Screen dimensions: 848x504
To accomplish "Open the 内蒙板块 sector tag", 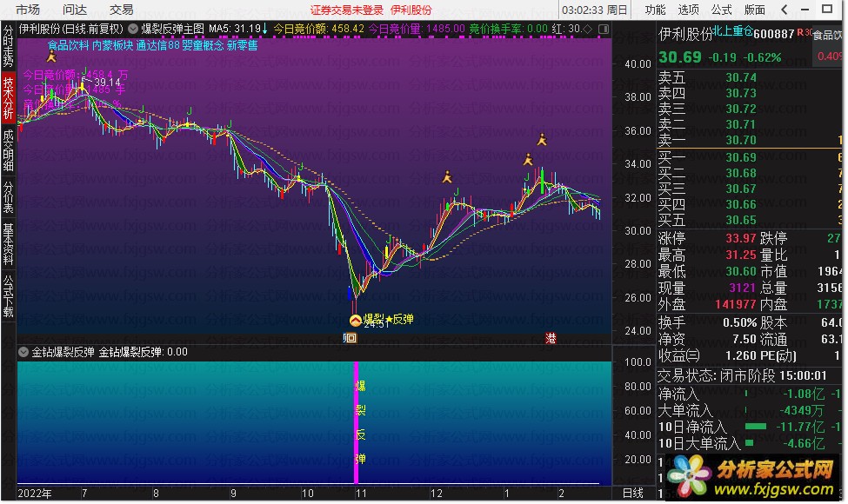I will click(x=112, y=45).
